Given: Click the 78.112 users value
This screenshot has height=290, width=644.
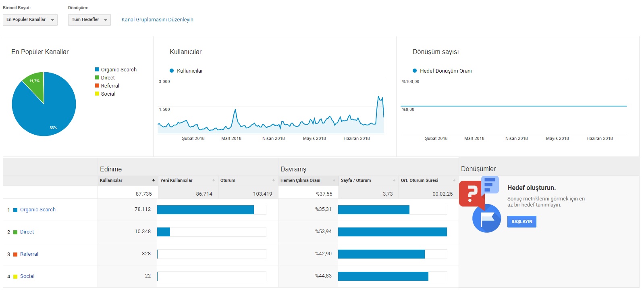Looking at the screenshot, I should [x=143, y=209].
